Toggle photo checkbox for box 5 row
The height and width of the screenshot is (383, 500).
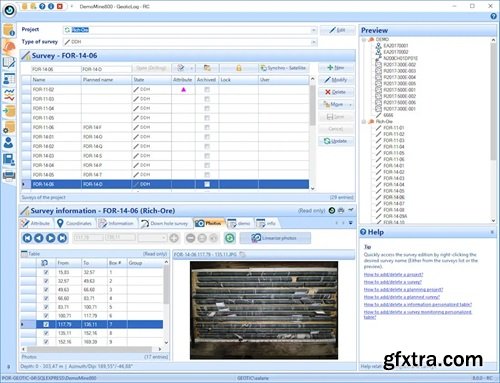(46, 307)
